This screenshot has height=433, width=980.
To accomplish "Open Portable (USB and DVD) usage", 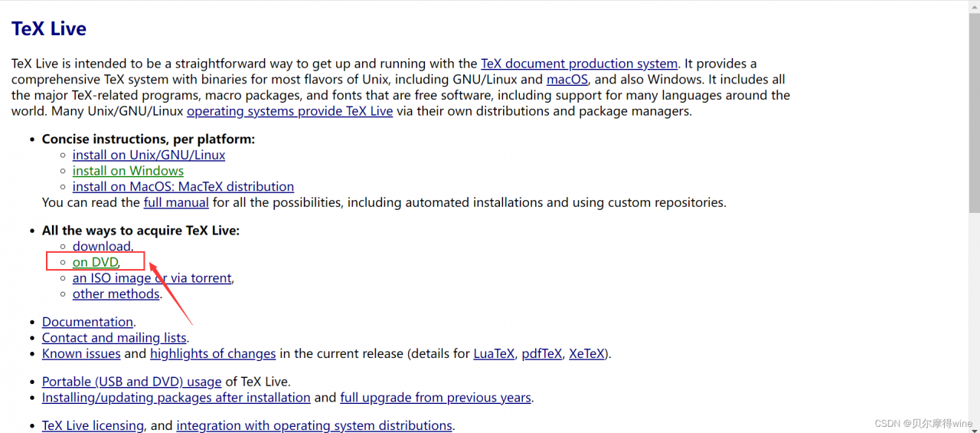I will click(132, 382).
